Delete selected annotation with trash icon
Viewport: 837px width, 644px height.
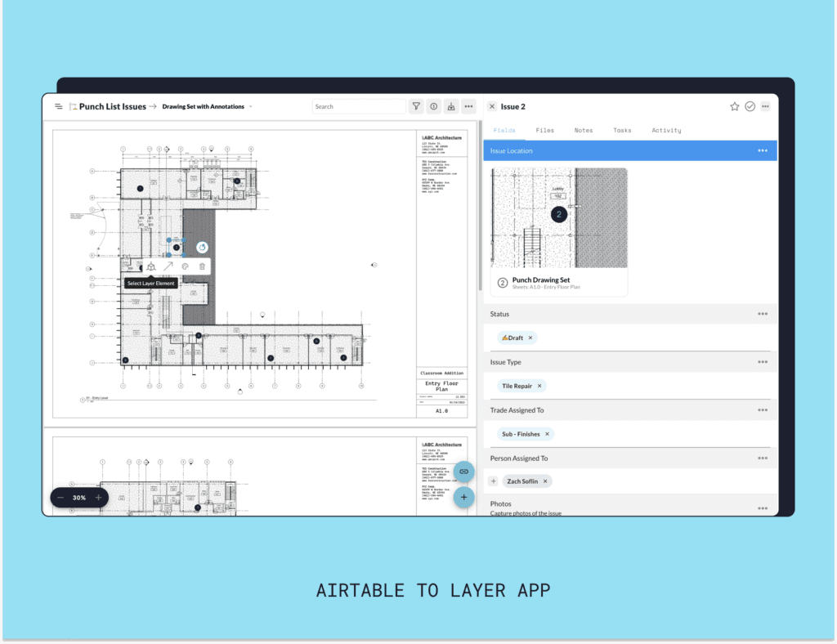203,266
